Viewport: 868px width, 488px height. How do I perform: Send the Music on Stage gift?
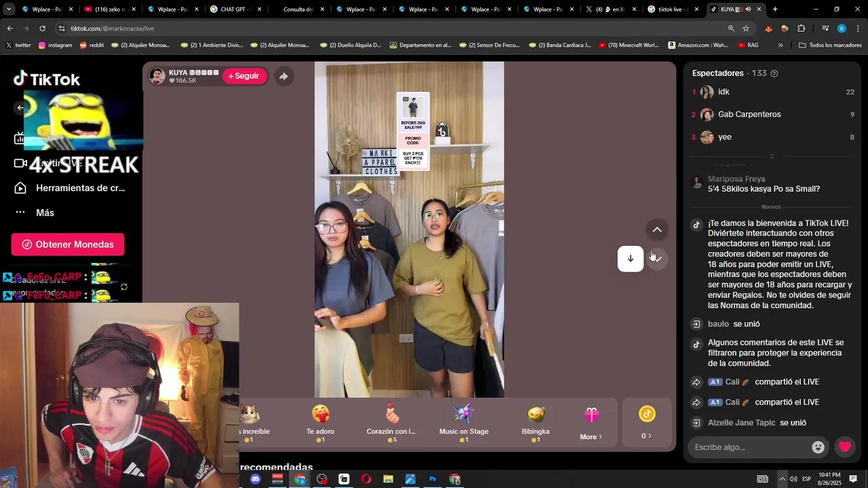click(464, 424)
